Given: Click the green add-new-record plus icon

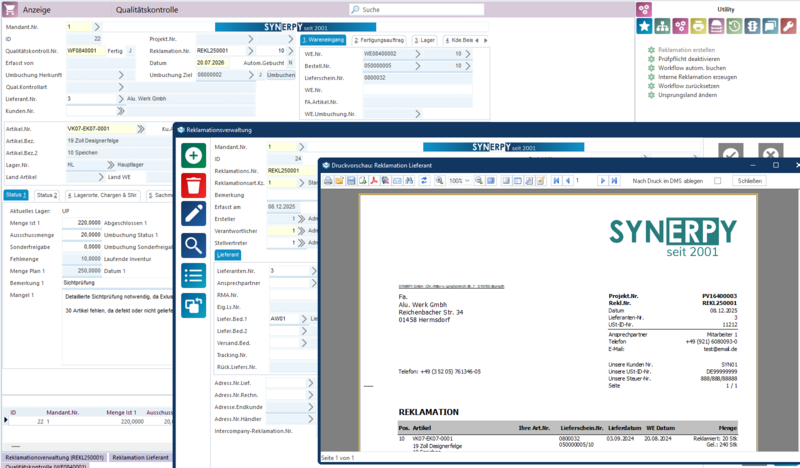Looking at the screenshot, I should [194, 155].
